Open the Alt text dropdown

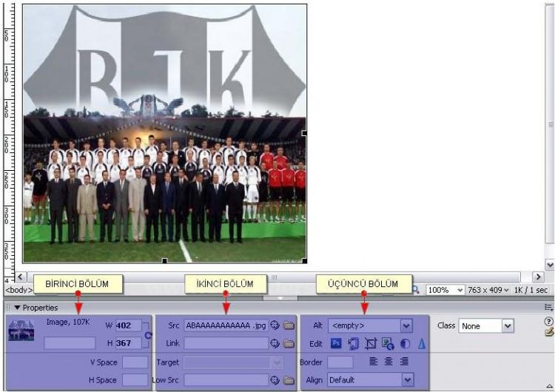[x=406, y=325]
